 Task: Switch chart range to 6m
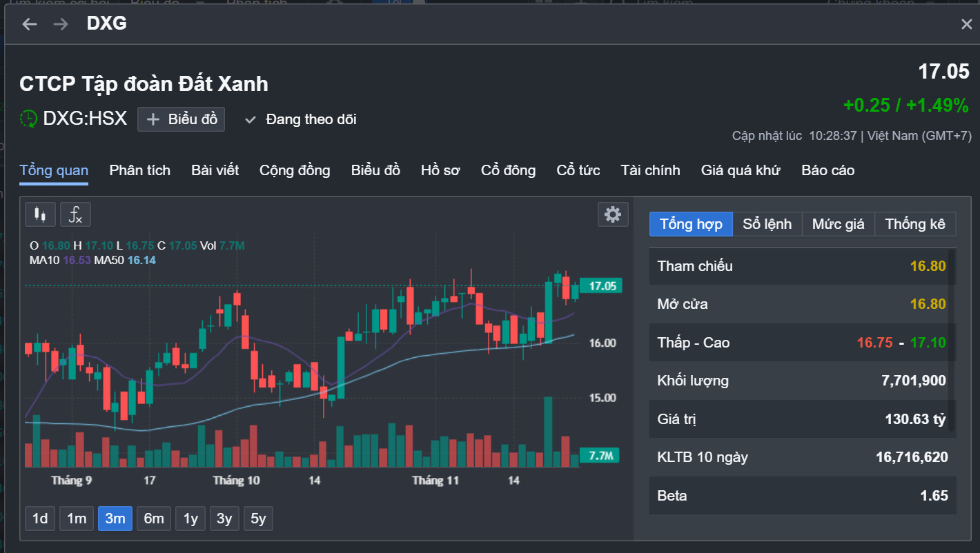154,519
